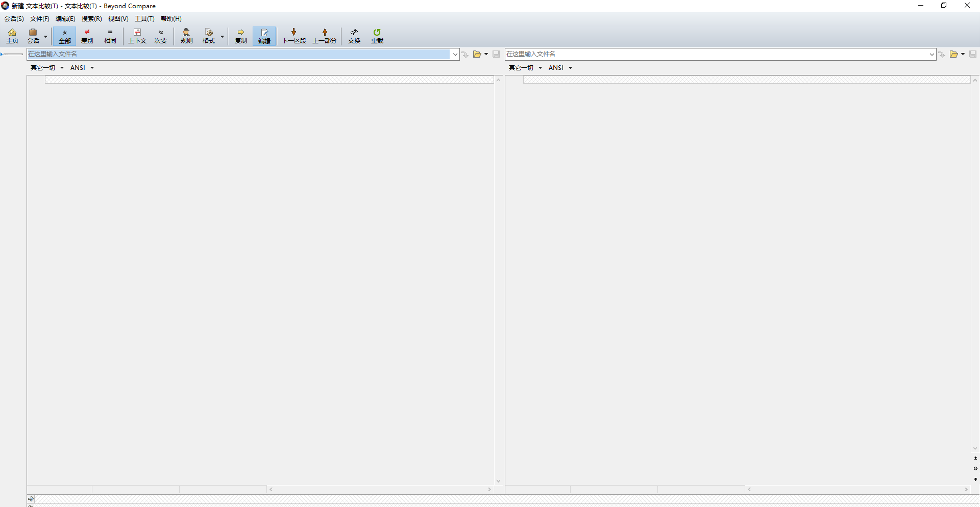Click left pane scroll-down arrow

[498, 481]
